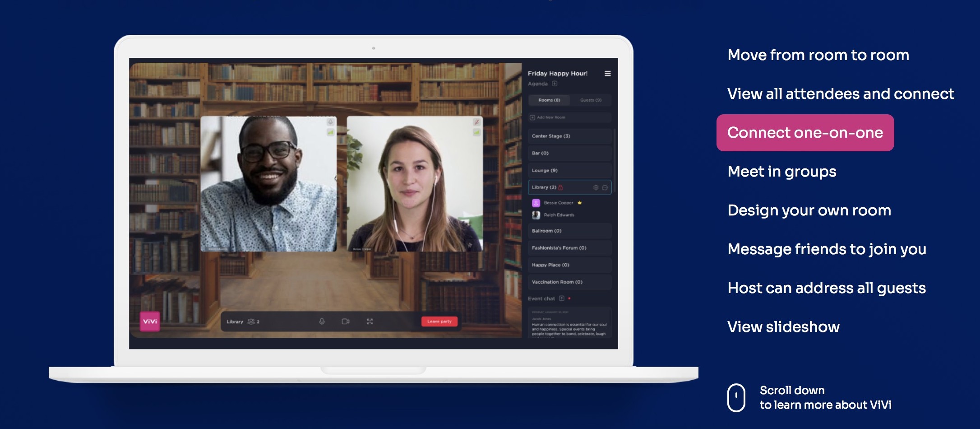Select 'View all attendees and connect' feature
This screenshot has width=980, height=429.
tap(841, 94)
